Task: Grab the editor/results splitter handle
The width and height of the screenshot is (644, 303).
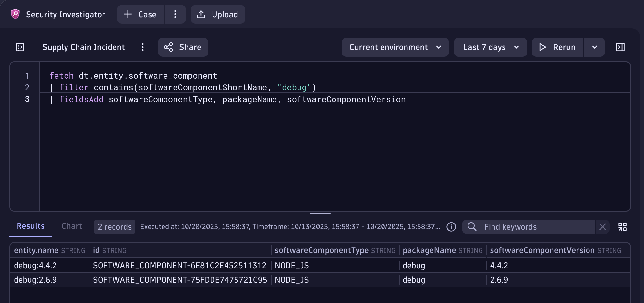Action: coord(320,214)
